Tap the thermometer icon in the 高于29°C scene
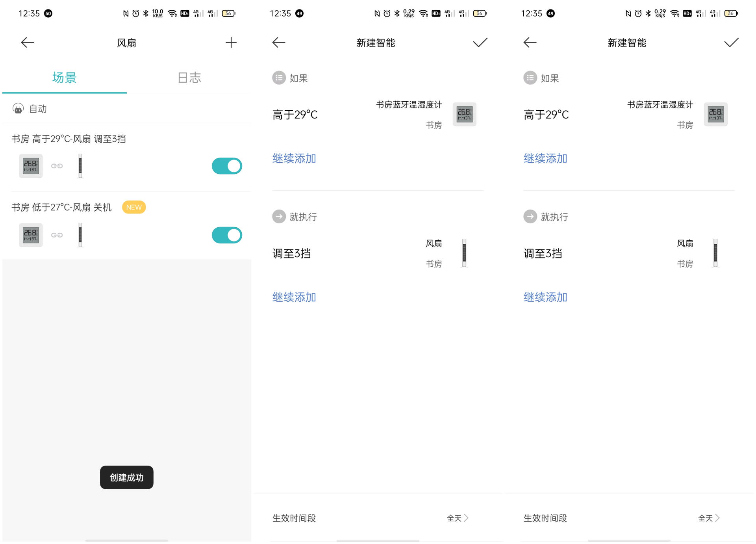 (31, 166)
